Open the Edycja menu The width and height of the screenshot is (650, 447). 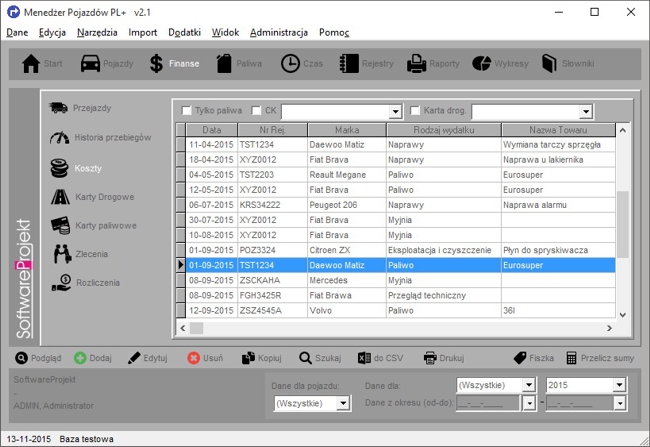pos(52,32)
